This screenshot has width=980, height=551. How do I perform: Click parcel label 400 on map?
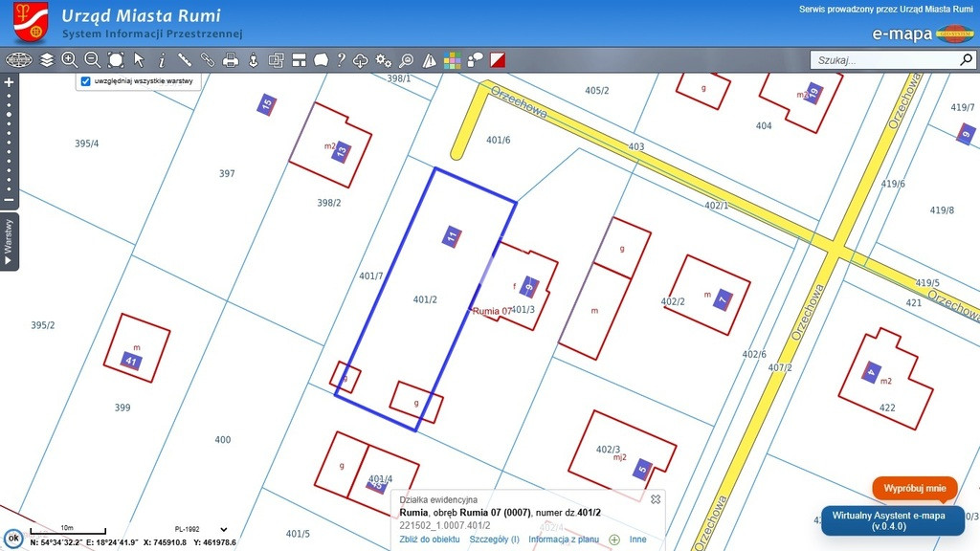222,439
